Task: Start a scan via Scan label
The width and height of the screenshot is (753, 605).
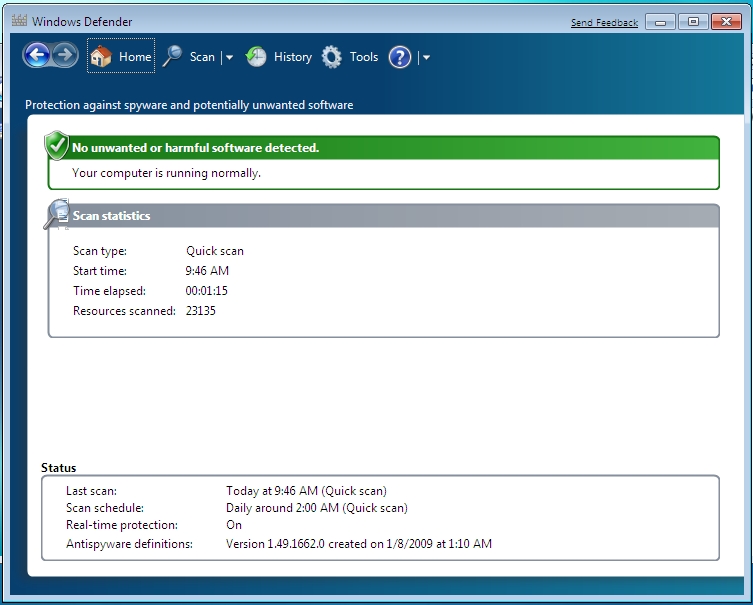Action: [x=202, y=57]
